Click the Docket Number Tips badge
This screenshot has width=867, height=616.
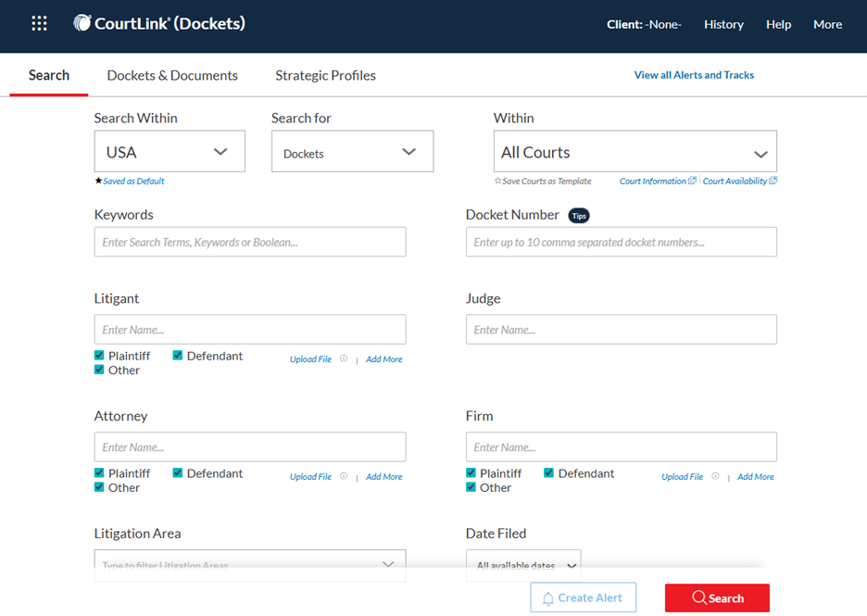click(x=578, y=215)
